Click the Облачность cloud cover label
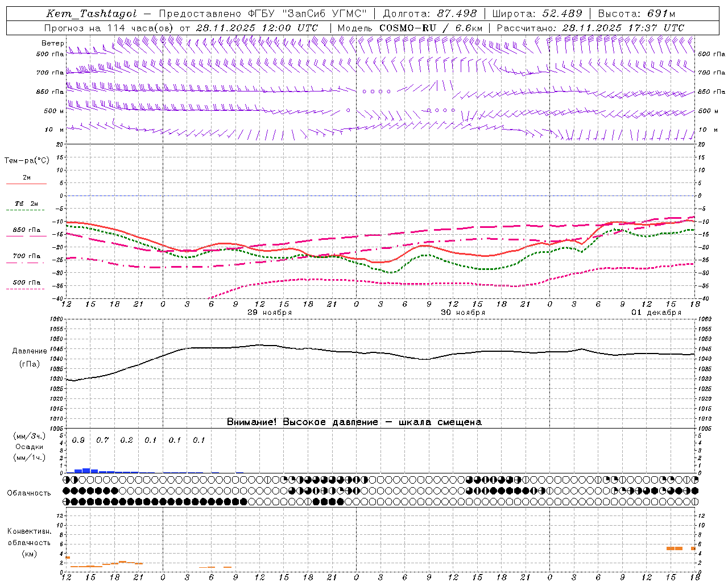 click(29, 493)
